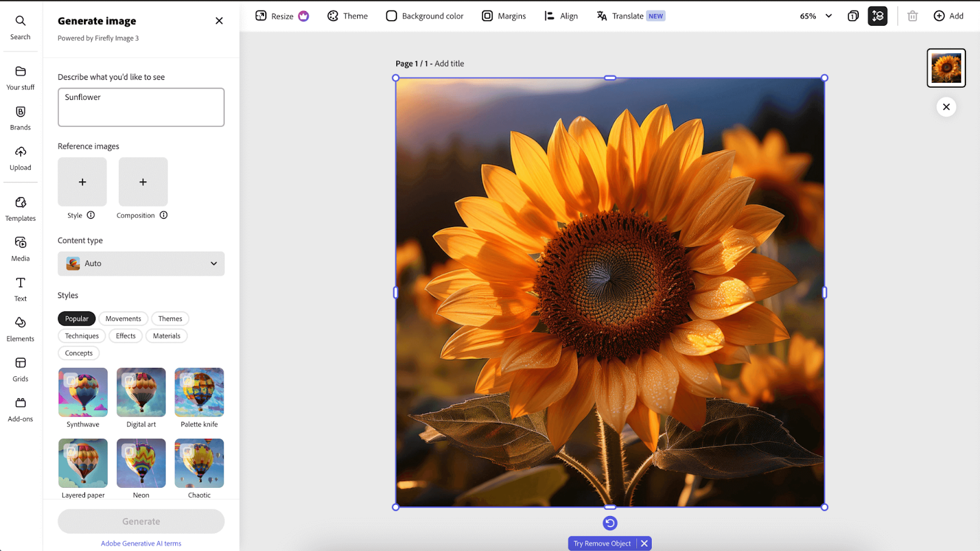980x551 pixels.
Task: Show info for Style reference
Action: coord(91,215)
